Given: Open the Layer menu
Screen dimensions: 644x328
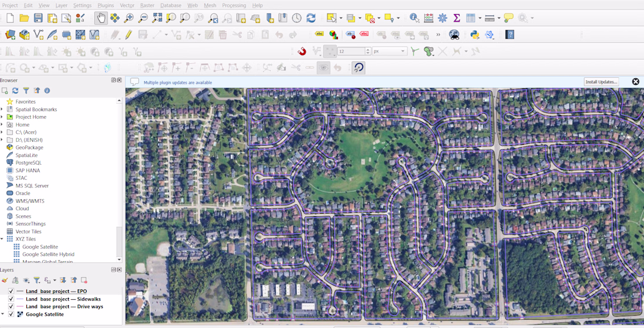Looking at the screenshot, I should coord(61,5).
